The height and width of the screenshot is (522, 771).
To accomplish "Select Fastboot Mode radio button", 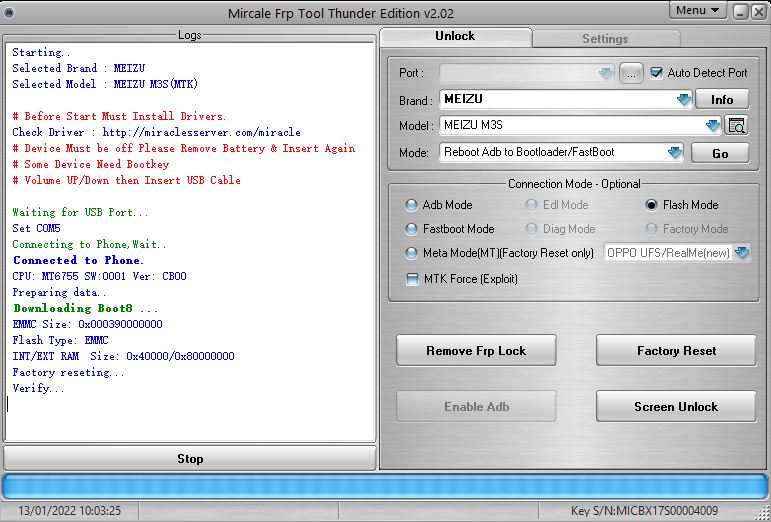I will click(411, 229).
